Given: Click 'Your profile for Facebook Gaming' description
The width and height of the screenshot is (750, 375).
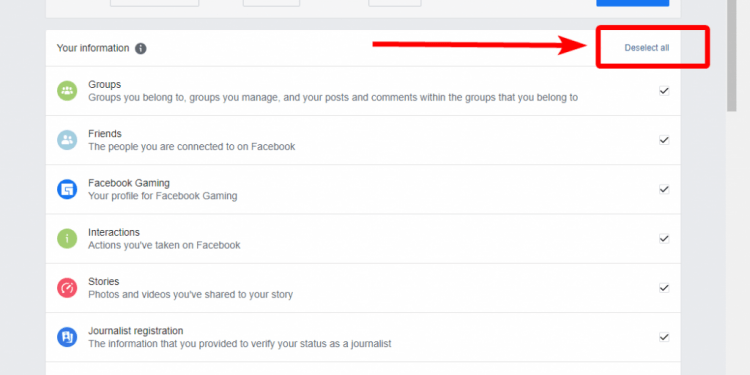Looking at the screenshot, I should pyautogui.click(x=163, y=196).
